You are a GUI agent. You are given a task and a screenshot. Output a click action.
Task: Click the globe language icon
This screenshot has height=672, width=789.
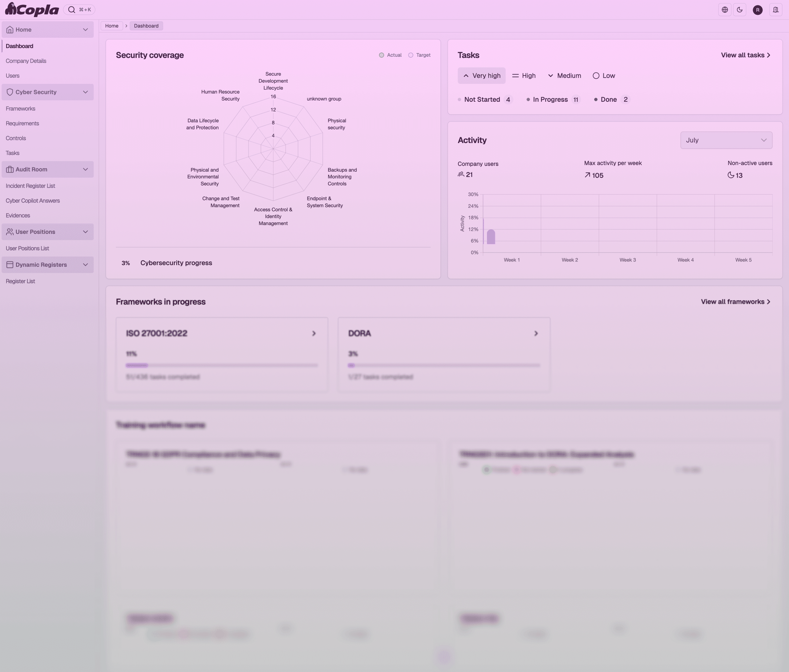coord(725,10)
